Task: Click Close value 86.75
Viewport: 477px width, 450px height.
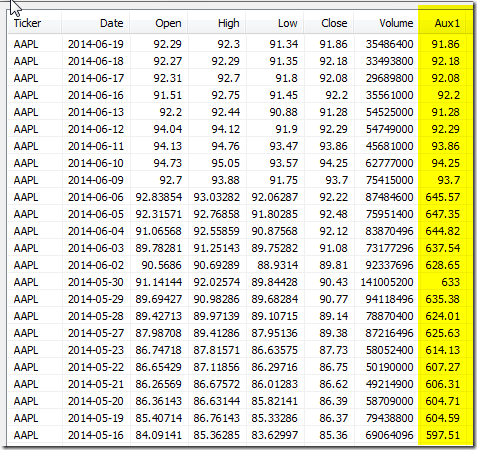Action: [x=334, y=367]
